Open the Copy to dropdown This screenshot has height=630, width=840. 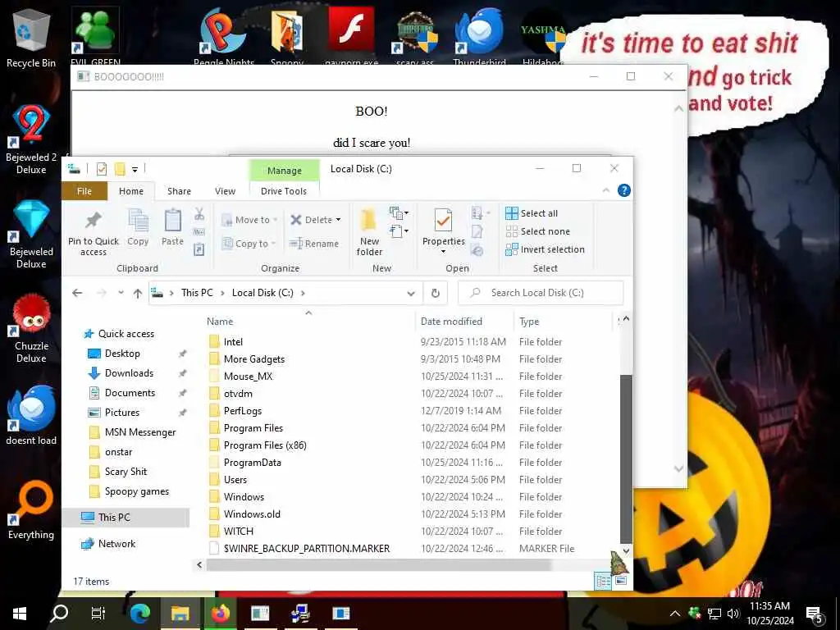coord(249,244)
